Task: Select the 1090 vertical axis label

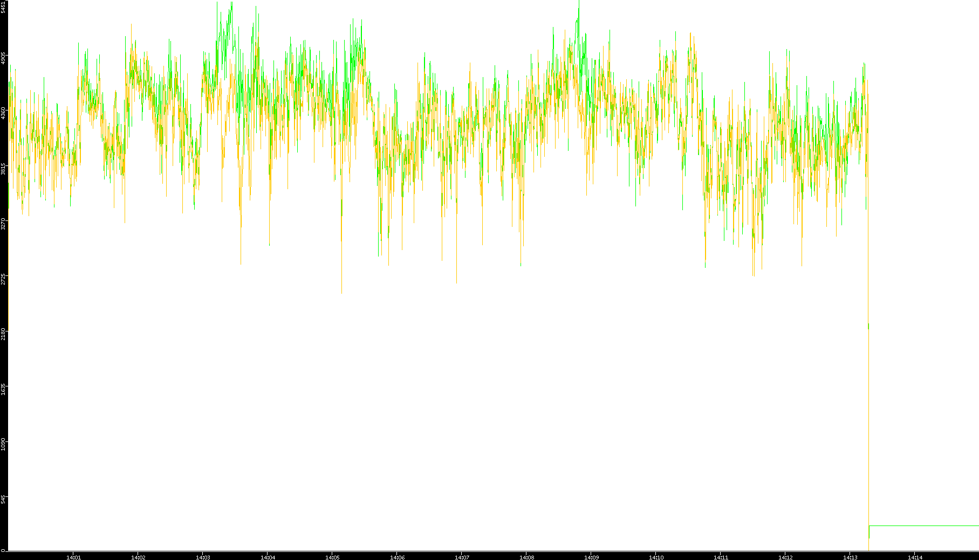Action: point(3,444)
